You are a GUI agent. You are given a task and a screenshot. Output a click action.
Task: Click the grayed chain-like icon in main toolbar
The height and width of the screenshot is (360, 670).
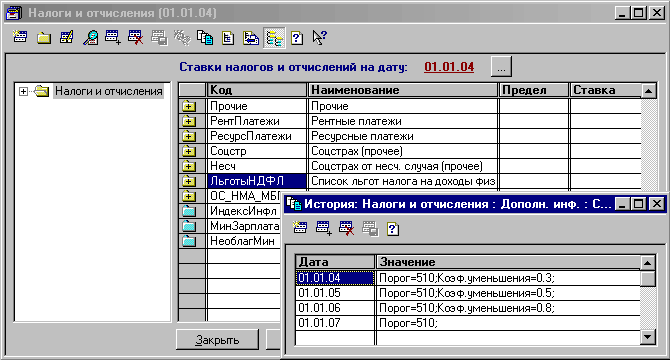pos(182,38)
